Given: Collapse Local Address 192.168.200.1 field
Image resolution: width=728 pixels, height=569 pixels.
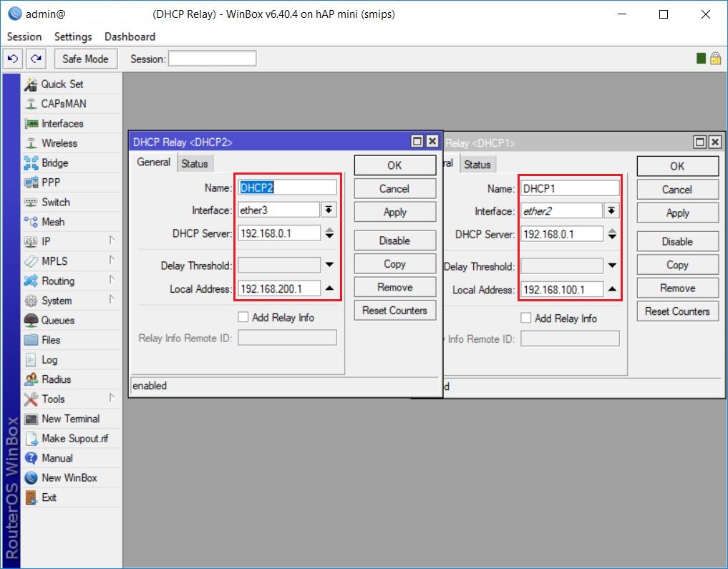Looking at the screenshot, I should coord(330,288).
